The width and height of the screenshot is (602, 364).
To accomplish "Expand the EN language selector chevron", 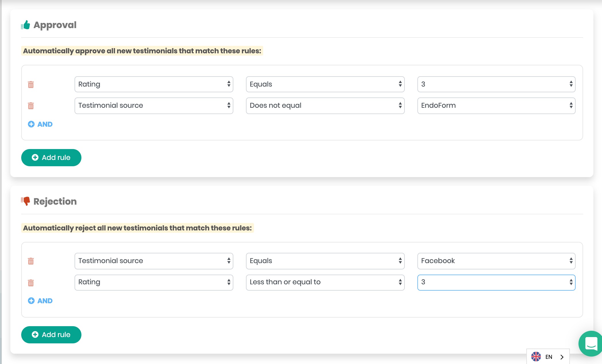I will pos(562,357).
